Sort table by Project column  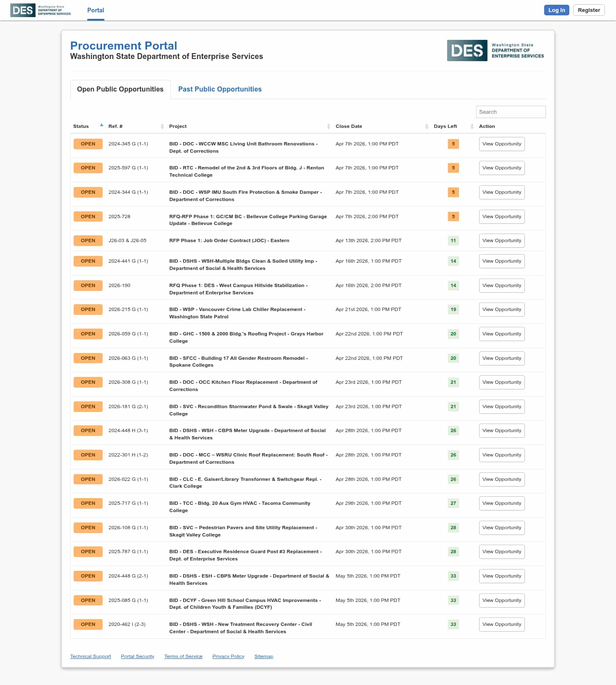329,126
